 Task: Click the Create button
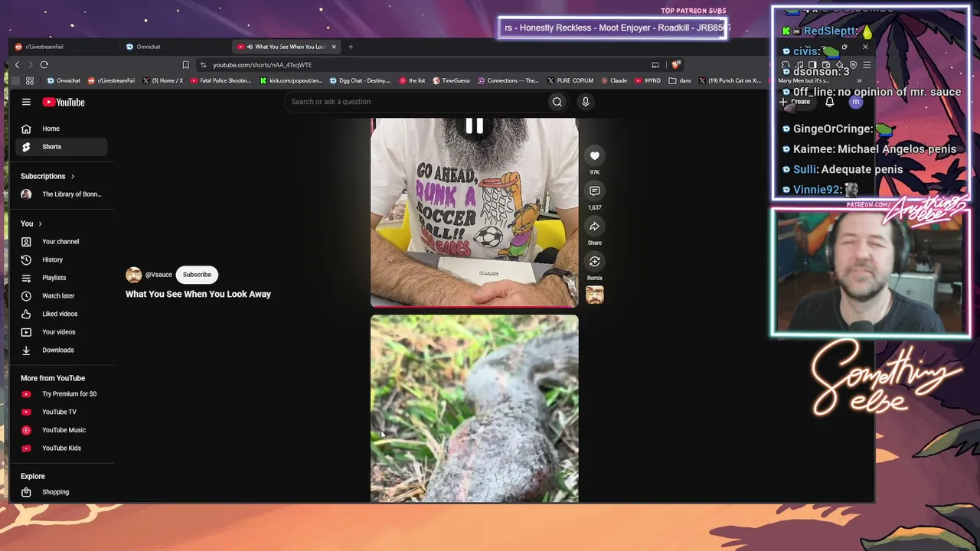795,102
